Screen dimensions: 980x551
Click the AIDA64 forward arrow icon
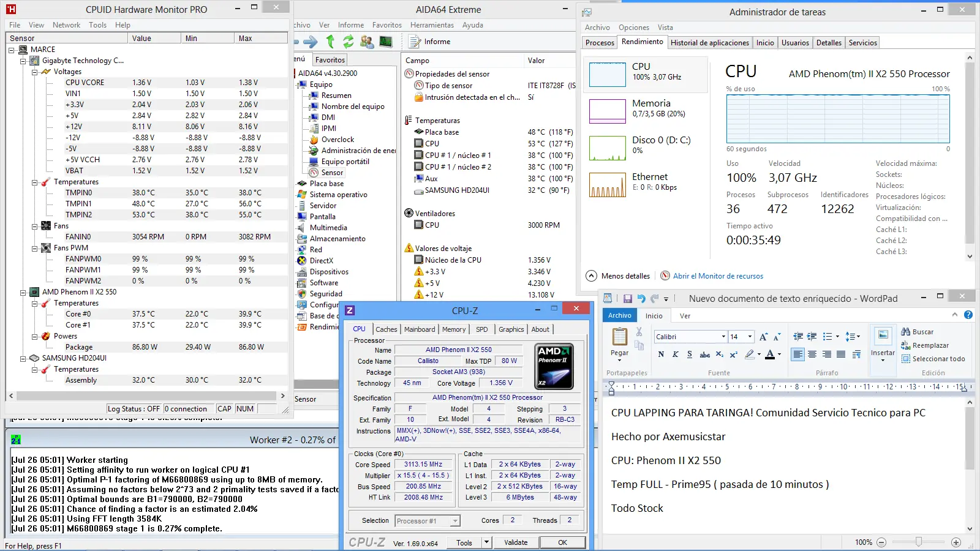coord(311,42)
